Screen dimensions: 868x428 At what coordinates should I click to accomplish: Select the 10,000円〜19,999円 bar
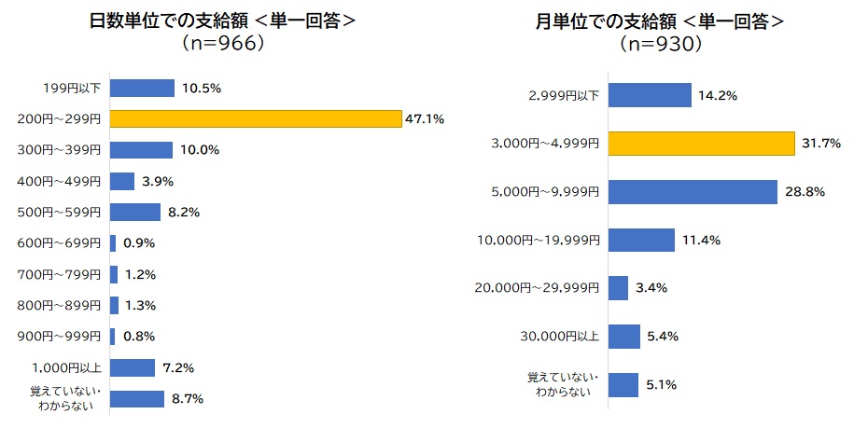[641, 240]
